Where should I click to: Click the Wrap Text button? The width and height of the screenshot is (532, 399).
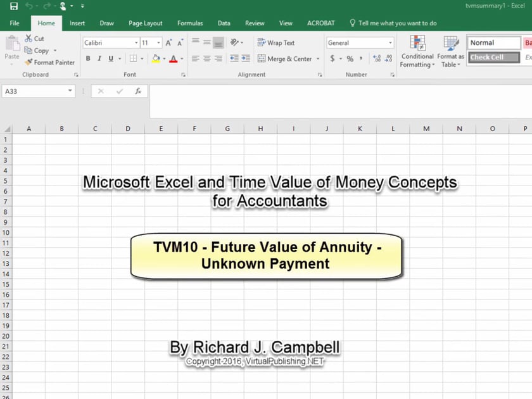pyautogui.click(x=276, y=43)
